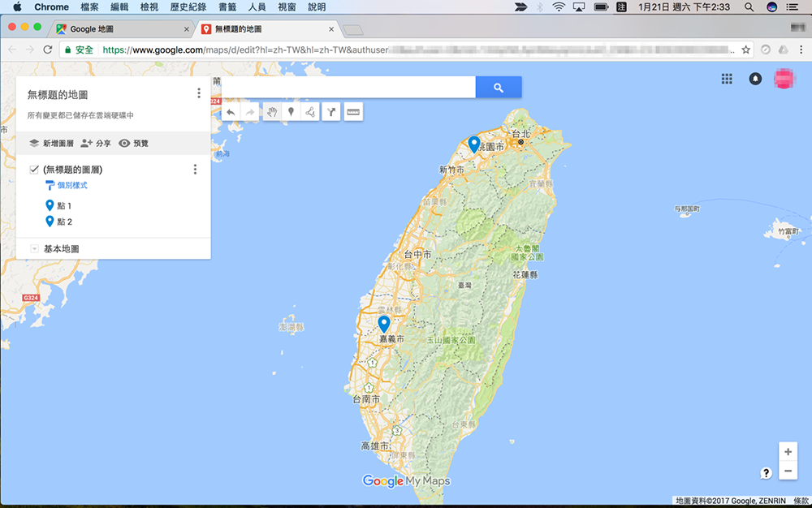812x508 pixels.
Task: Open the 檔案 menu
Action: pos(89,7)
